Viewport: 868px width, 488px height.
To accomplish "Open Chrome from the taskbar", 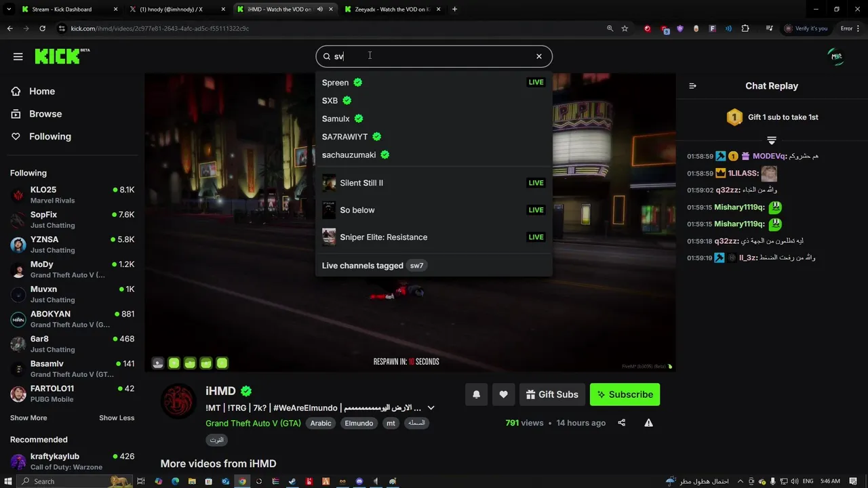I will (x=242, y=481).
